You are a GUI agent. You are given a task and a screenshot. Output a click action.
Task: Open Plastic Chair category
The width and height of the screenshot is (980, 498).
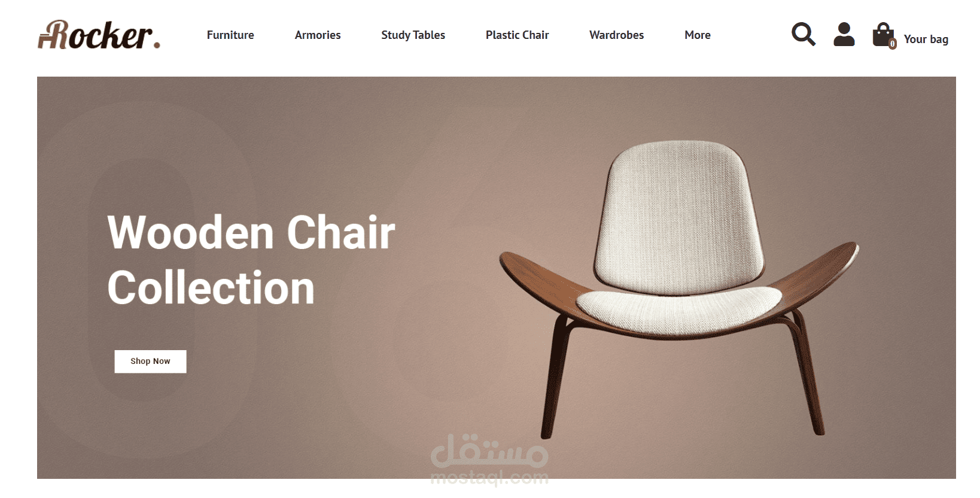coord(518,35)
